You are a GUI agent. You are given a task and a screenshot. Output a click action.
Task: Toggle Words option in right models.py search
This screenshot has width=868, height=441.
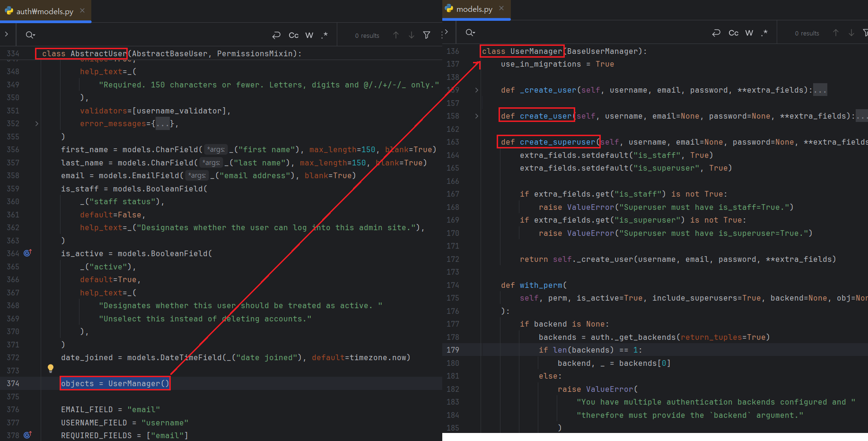coord(749,33)
